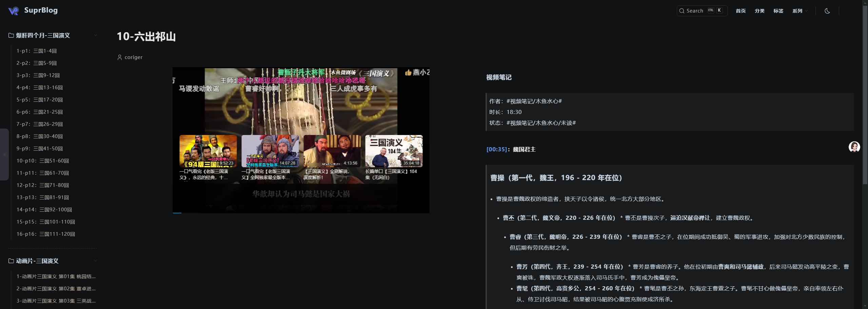The height and width of the screenshot is (309, 868).
Task: Collapse the 动画片-三国演义 section chevron
Action: 96,261
